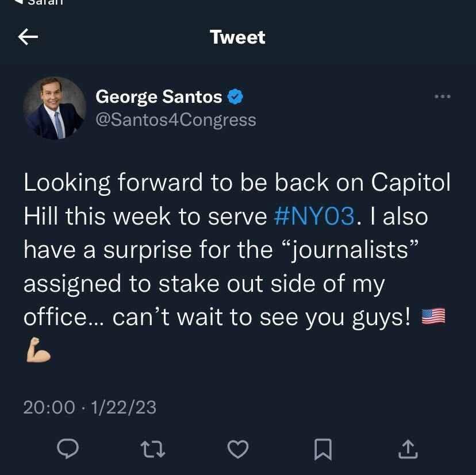The height and width of the screenshot is (475, 476).
Task: Open the share sheet icon
Action: [407, 449]
